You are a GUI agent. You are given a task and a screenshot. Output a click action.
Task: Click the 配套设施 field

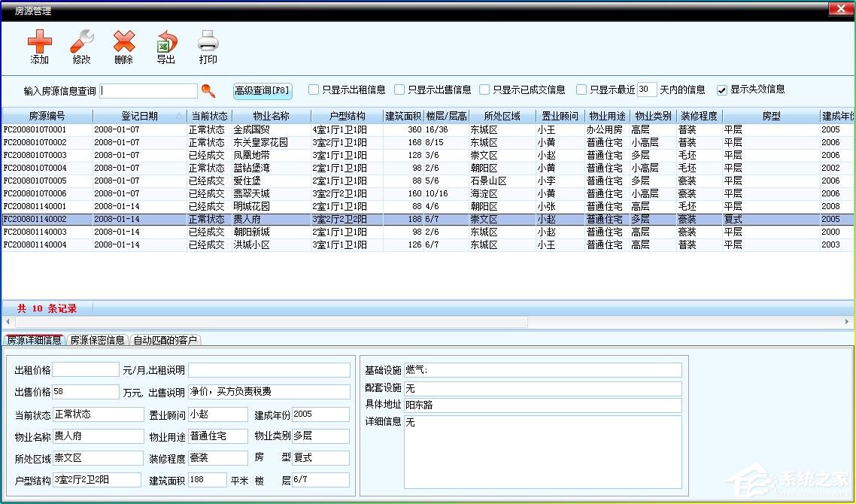pos(543,388)
